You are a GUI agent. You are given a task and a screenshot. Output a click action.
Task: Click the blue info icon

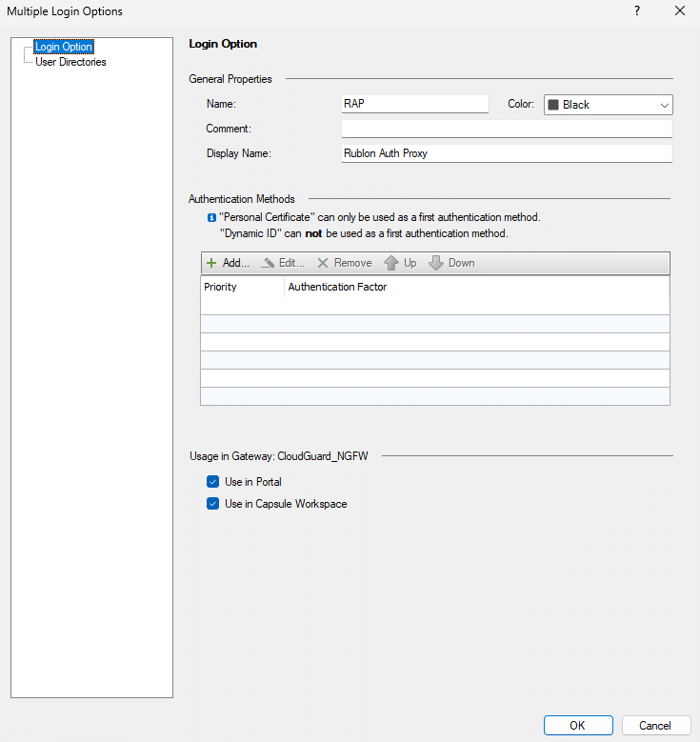coord(211,218)
